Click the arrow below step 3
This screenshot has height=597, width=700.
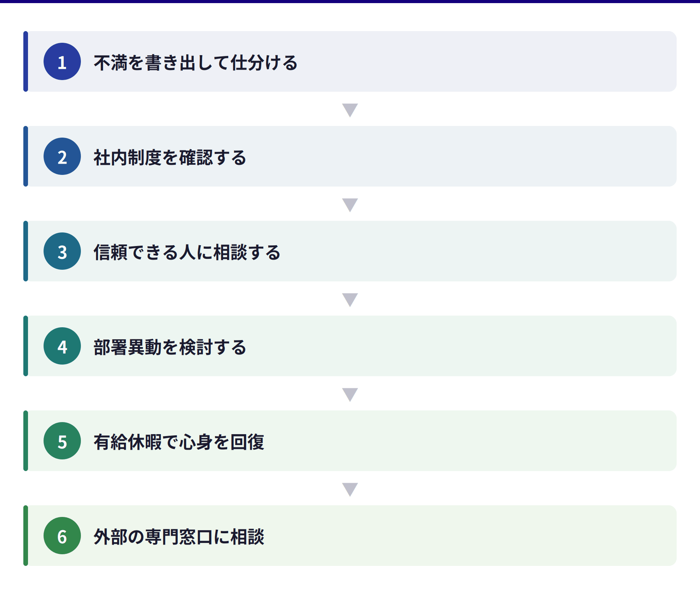click(350, 299)
